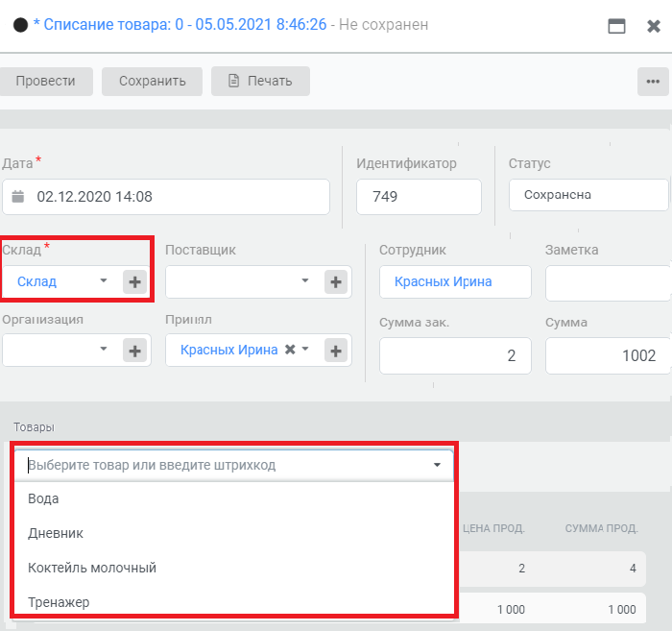
Task: Click the Сотрудник field with Красных Ирина
Action: (x=455, y=281)
